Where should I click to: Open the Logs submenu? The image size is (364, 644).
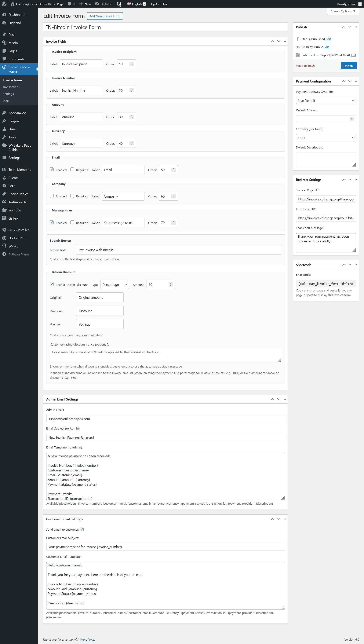click(x=6, y=100)
